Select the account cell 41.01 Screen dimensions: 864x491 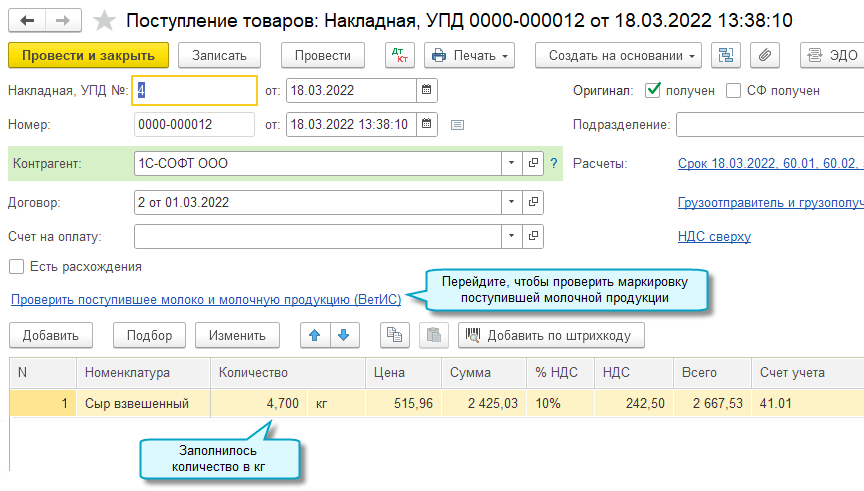tap(808, 403)
